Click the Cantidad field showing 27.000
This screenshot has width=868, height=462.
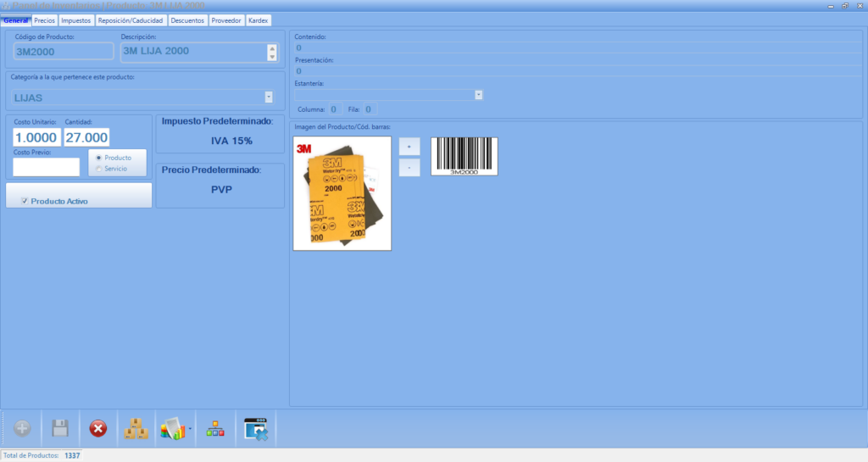point(86,137)
